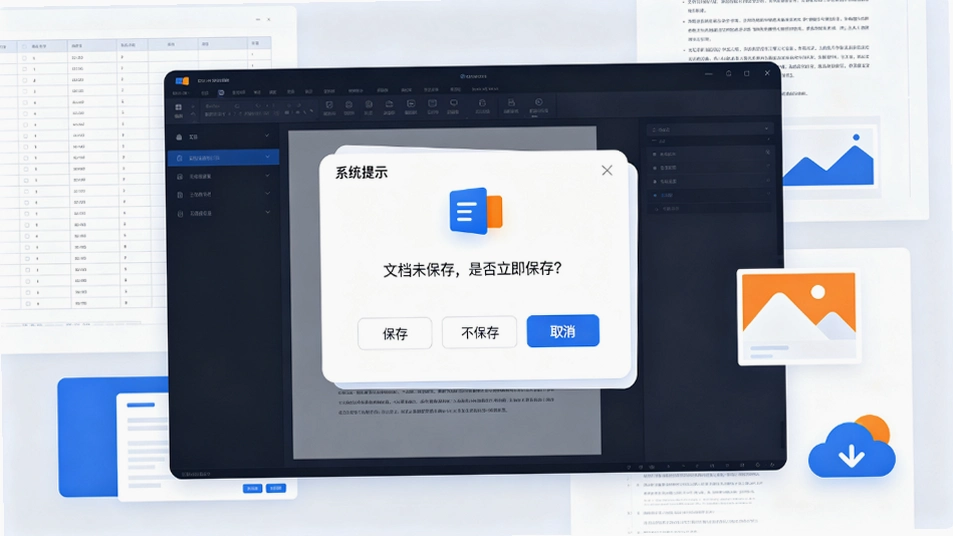The image size is (953, 536).
Task: Click the 系统提示 dialog title text
Action: (362, 173)
